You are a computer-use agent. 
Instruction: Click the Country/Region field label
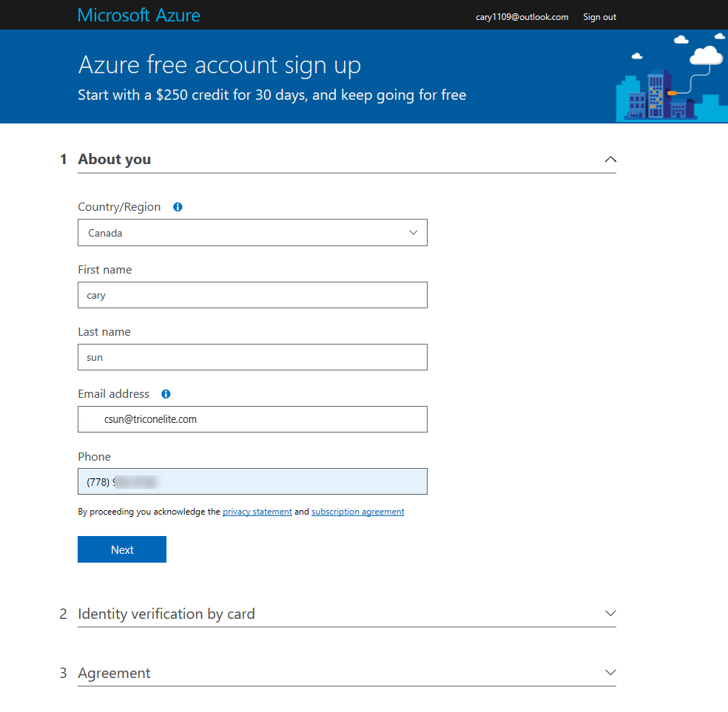[119, 207]
